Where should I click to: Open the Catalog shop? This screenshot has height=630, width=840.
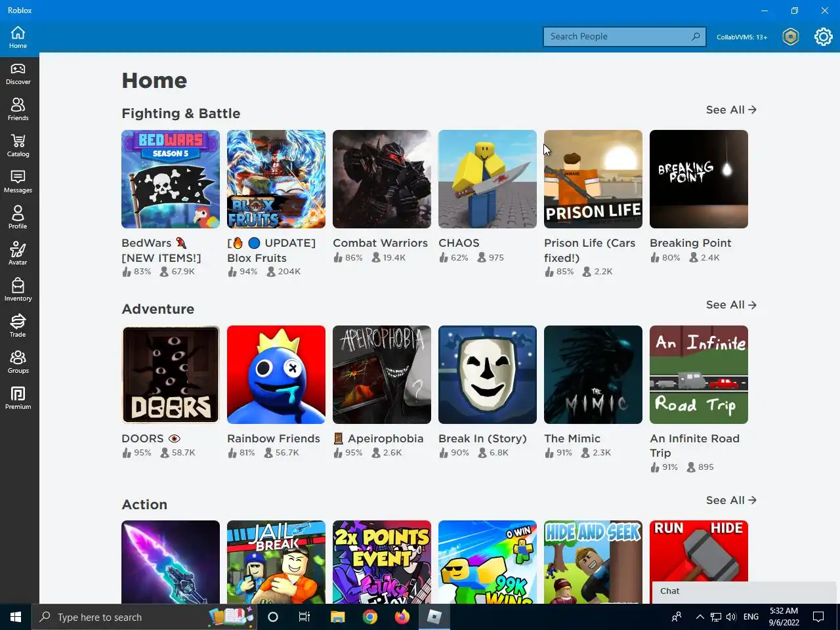18,146
